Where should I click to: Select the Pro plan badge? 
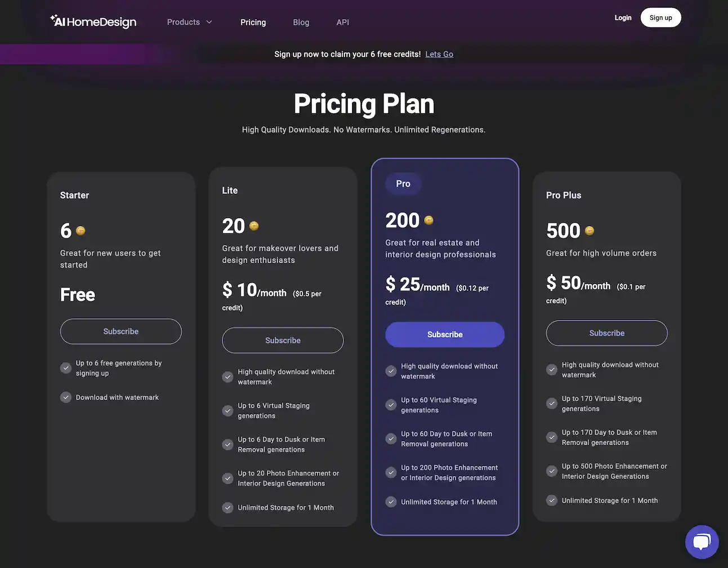[x=403, y=183]
